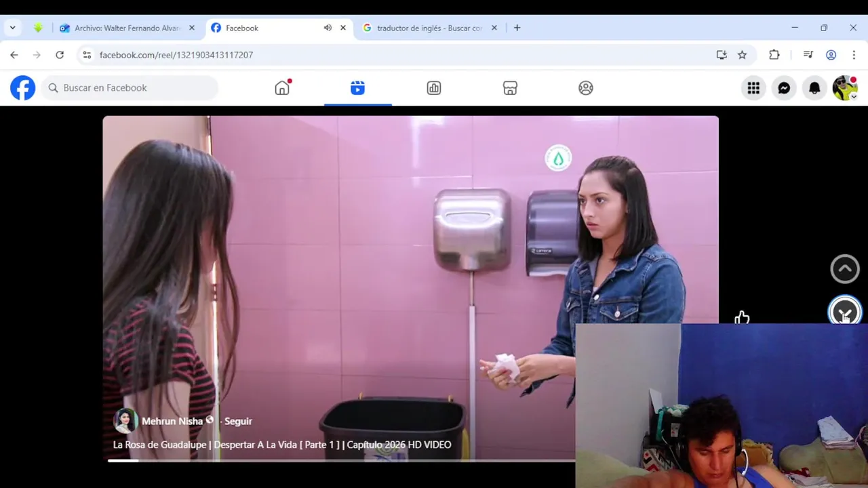
Task: Close the Facebook tab
Action: 343,28
